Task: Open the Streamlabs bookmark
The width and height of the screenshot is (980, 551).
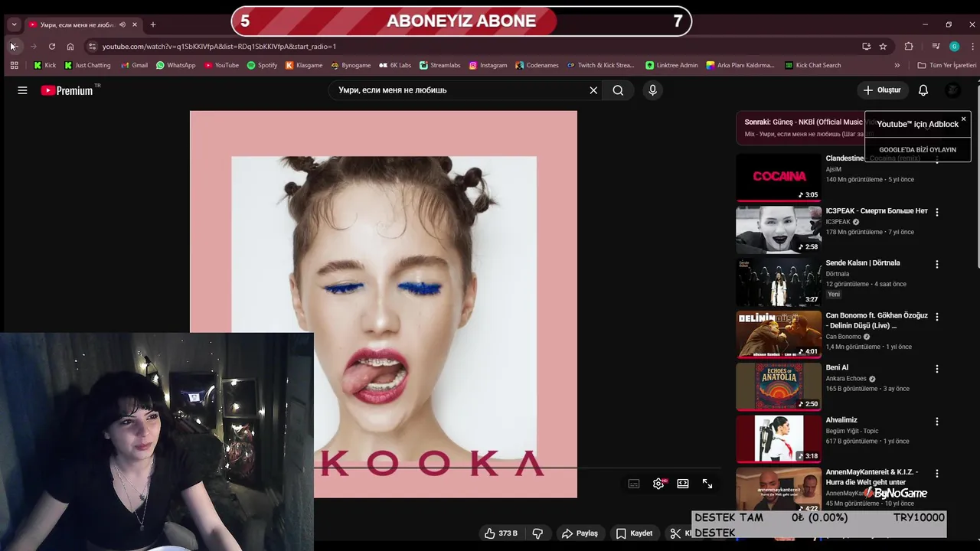Action: pos(439,66)
